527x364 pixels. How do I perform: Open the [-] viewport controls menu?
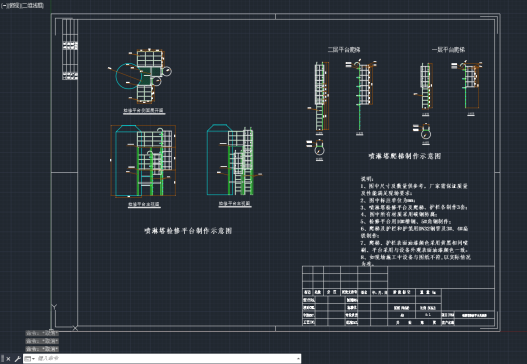coord(3,5)
